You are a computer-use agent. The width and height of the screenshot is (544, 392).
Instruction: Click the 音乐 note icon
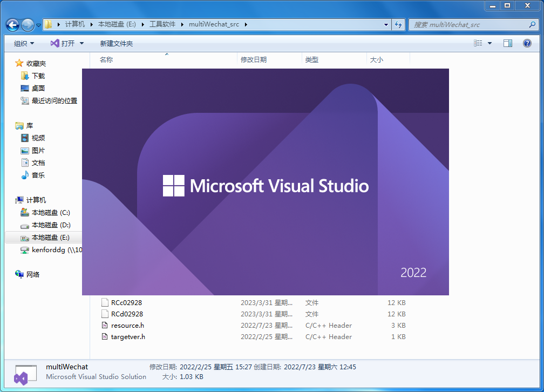click(x=25, y=175)
